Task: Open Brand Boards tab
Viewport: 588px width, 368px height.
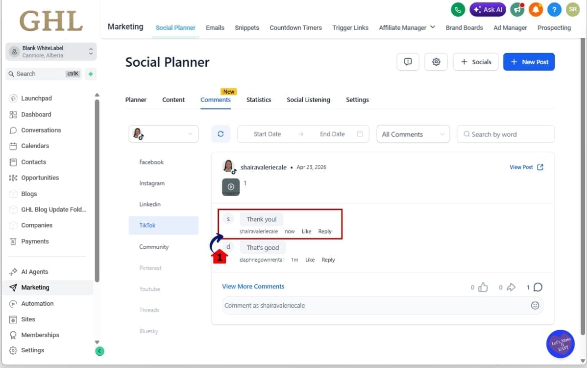Action: click(x=464, y=27)
